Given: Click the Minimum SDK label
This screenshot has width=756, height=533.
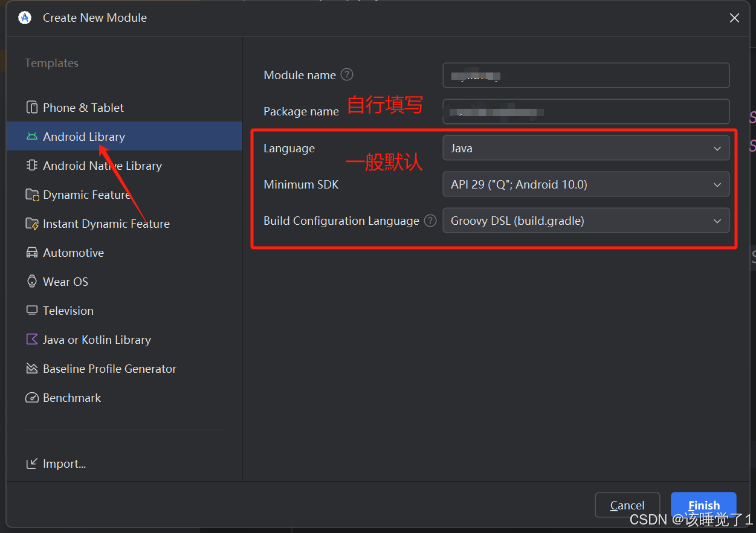Looking at the screenshot, I should point(301,184).
